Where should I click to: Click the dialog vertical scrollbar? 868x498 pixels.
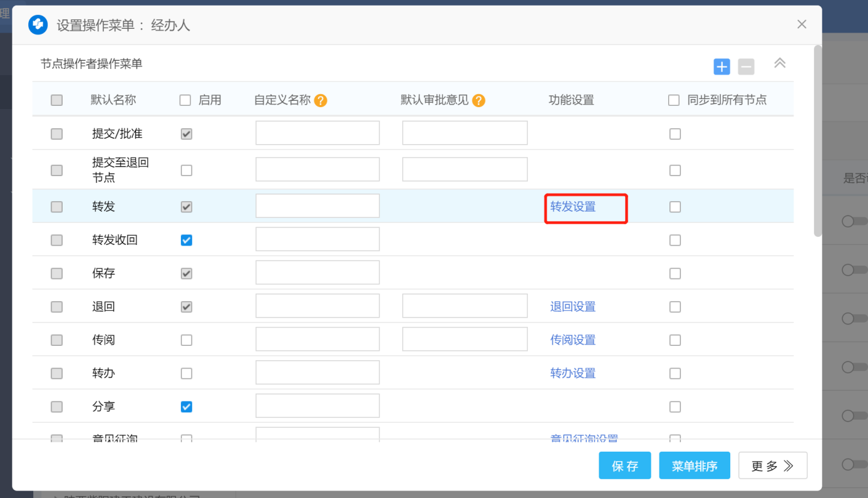pyautogui.click(x=817, y=141)
